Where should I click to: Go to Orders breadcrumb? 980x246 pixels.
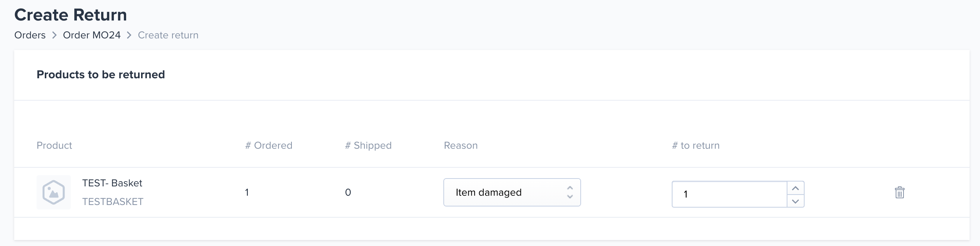pyautogui.click(x=30, y=35)
